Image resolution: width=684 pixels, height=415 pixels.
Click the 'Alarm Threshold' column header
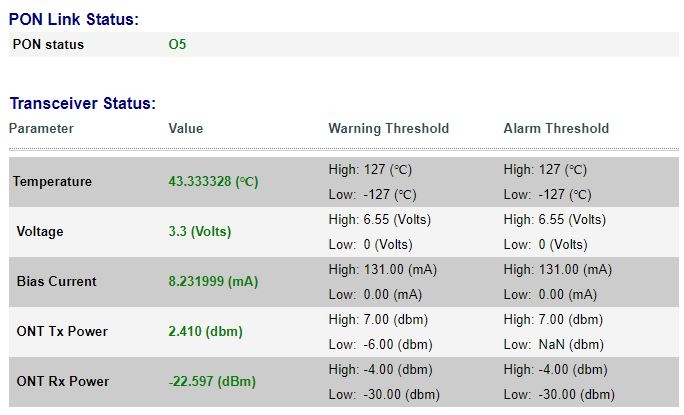click(556, 129)
